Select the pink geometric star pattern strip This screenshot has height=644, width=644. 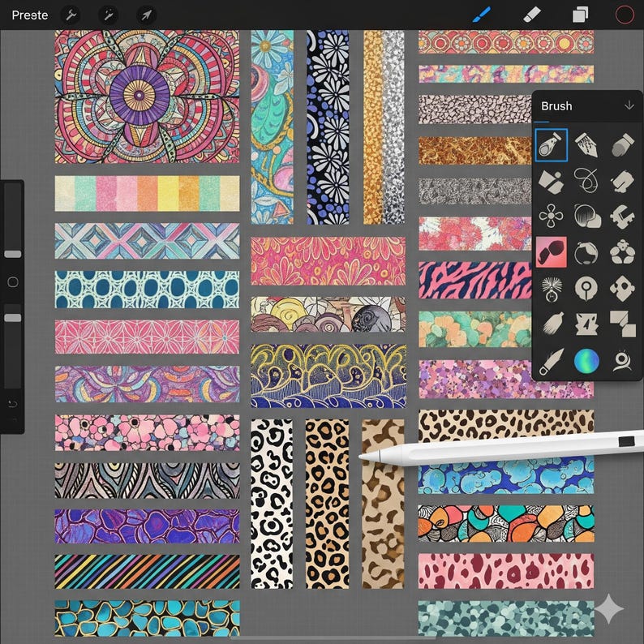(x=147, y=337)
